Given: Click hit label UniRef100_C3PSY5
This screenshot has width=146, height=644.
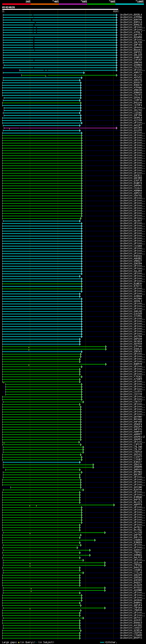Looking at the screenshot, I should tap(131, 445).
